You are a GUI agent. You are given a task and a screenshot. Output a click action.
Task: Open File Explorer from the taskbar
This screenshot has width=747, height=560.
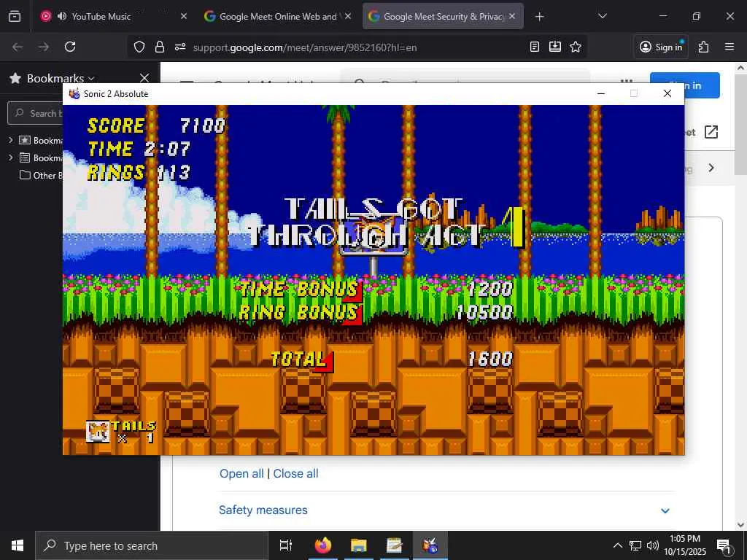[359, 545]
